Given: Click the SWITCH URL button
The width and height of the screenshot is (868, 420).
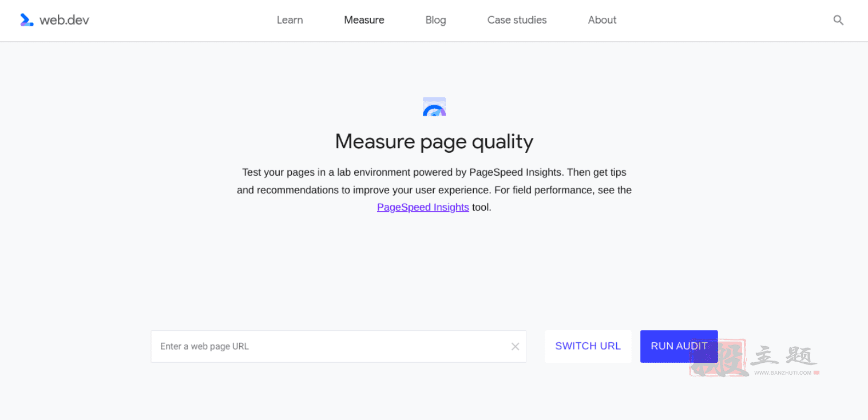Looking at the screenshot, I should coord(588,346).
